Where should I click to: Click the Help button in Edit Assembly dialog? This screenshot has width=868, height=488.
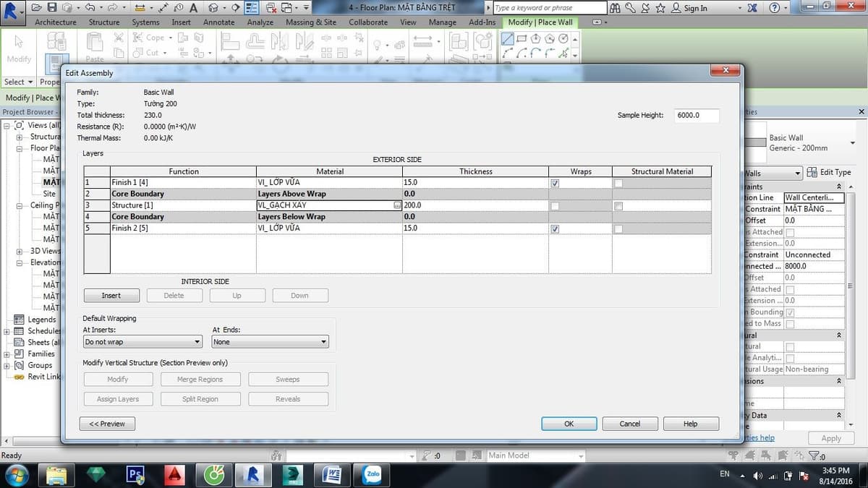click(x=691, y=424)
